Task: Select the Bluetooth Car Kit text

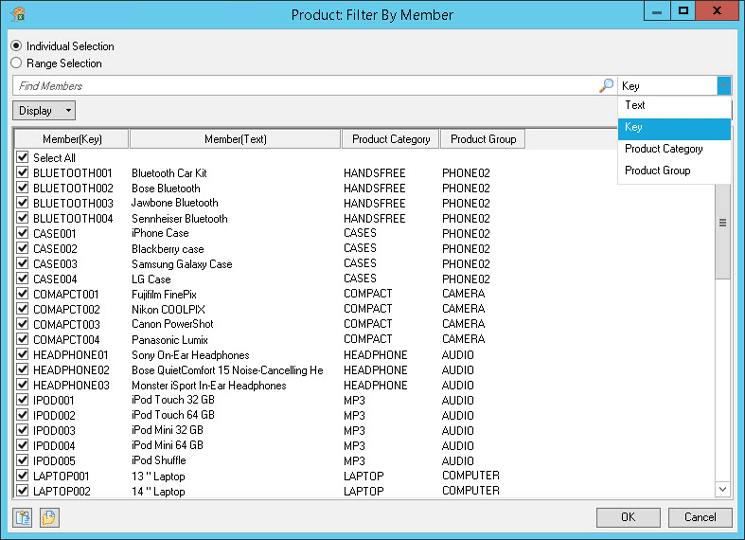Action: (x=169, y=173)
